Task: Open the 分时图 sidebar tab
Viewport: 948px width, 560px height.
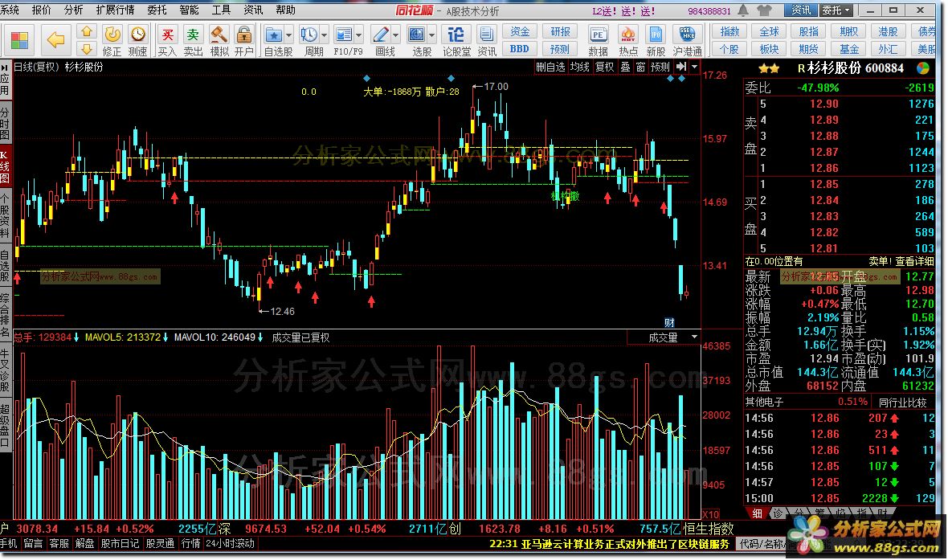Action: point(5,123)
